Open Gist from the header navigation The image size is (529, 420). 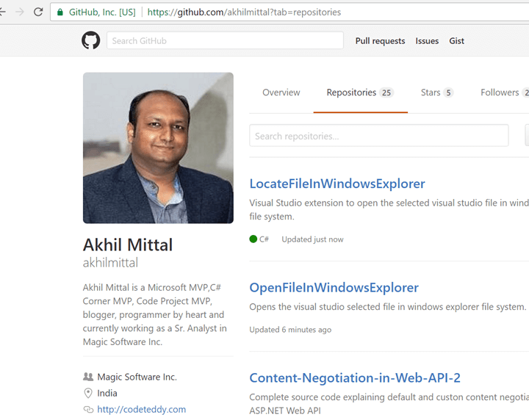click(x=456, y=41)
